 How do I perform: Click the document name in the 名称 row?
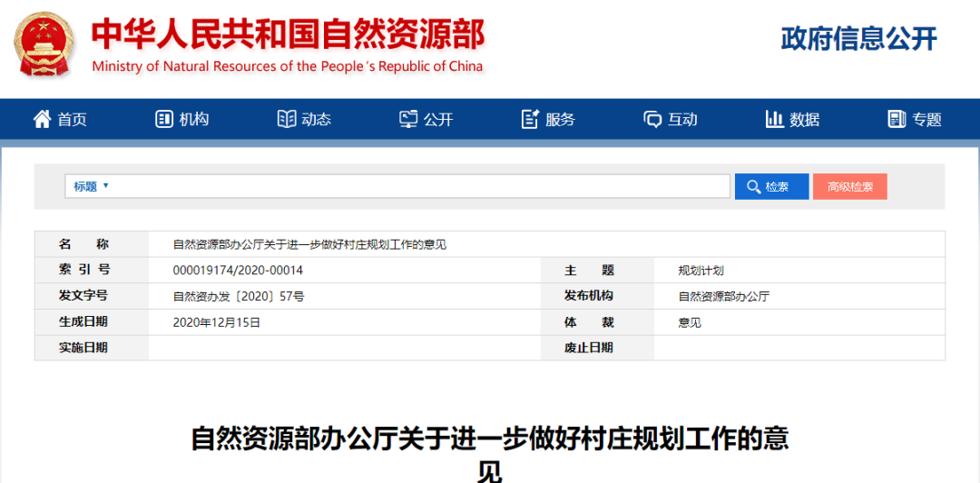tap(309, 245)
